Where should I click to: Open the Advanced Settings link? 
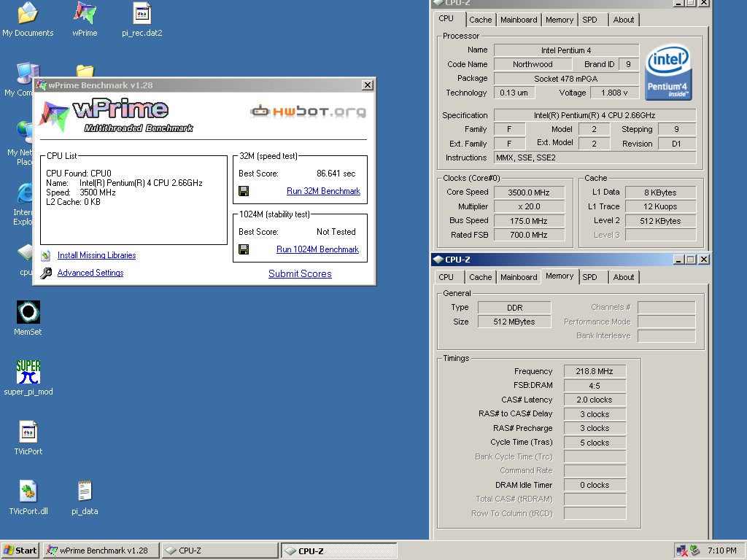pos(90,273)
